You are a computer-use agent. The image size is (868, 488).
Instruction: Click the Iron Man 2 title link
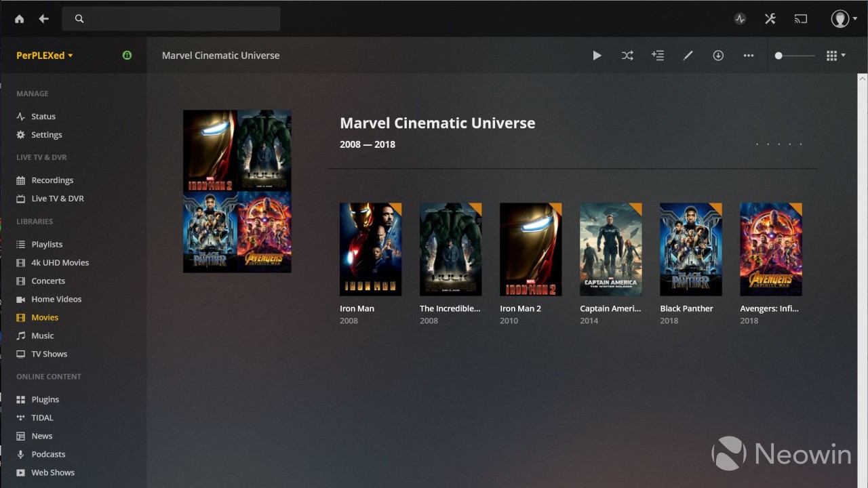click(x=521, y=308)
